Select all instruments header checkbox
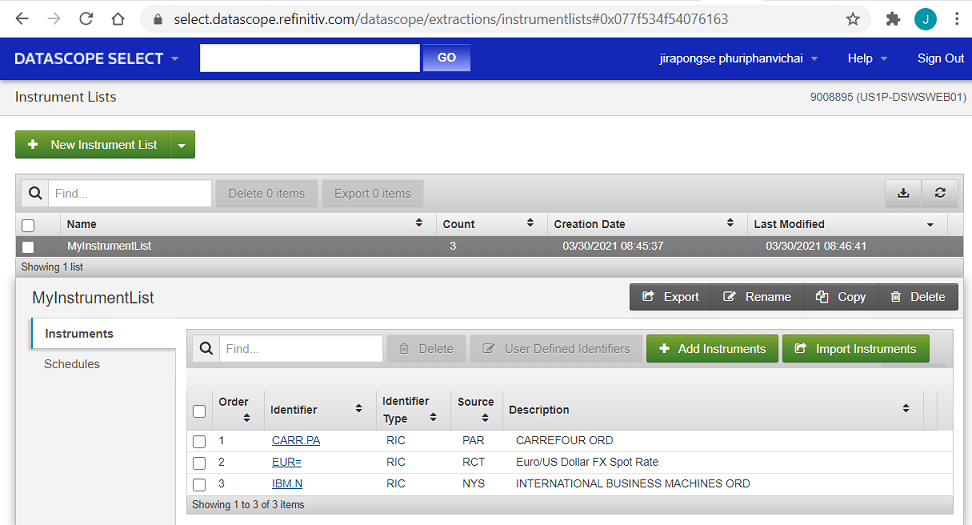 [200, 411]
